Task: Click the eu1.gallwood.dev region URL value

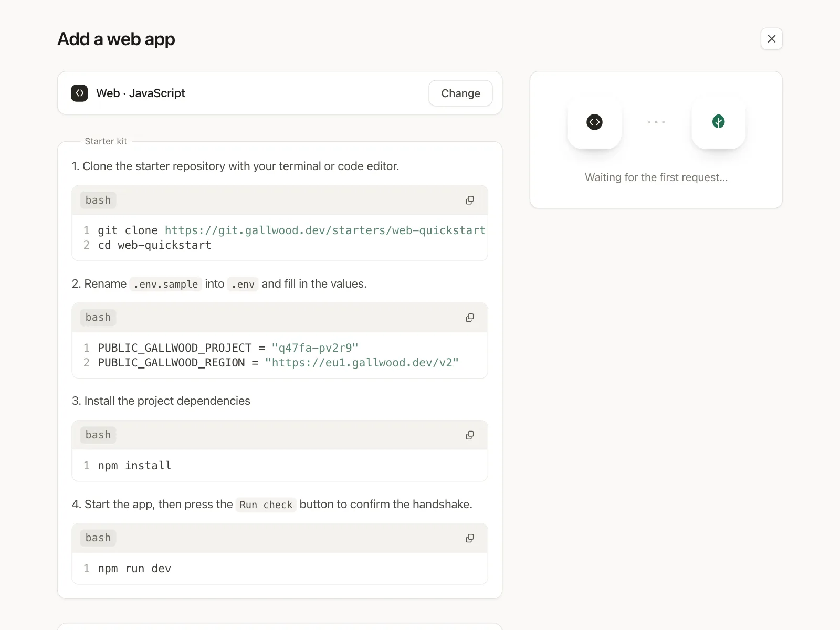Action: pyautogui.click(x=362, y=363)
